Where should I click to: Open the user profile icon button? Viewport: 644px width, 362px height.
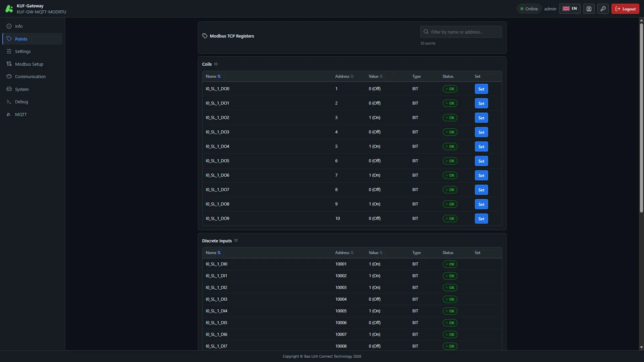[589, 9]
